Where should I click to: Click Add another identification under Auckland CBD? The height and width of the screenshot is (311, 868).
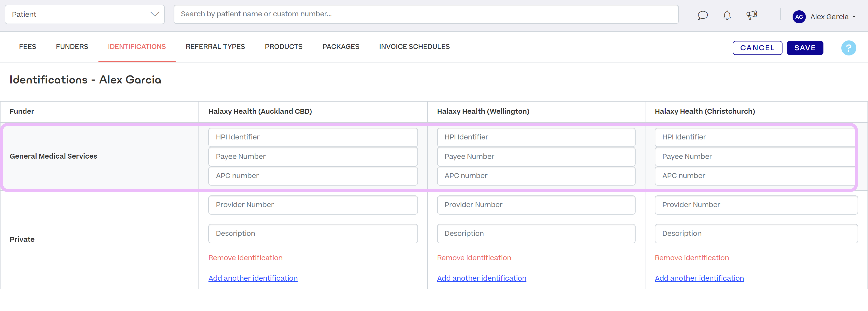pyautogui.click(x=253, y=278)
